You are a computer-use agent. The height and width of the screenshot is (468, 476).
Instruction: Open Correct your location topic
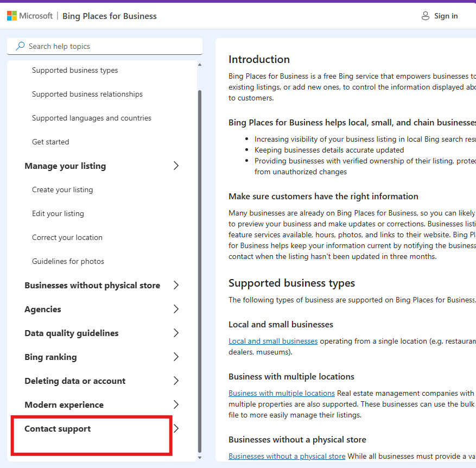click(x=67, y=237)
